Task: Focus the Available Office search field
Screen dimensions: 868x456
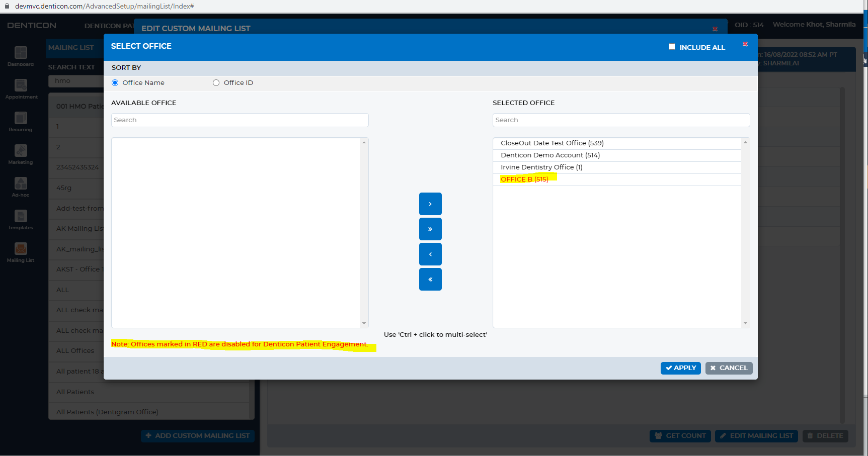Action: point(240,120)
